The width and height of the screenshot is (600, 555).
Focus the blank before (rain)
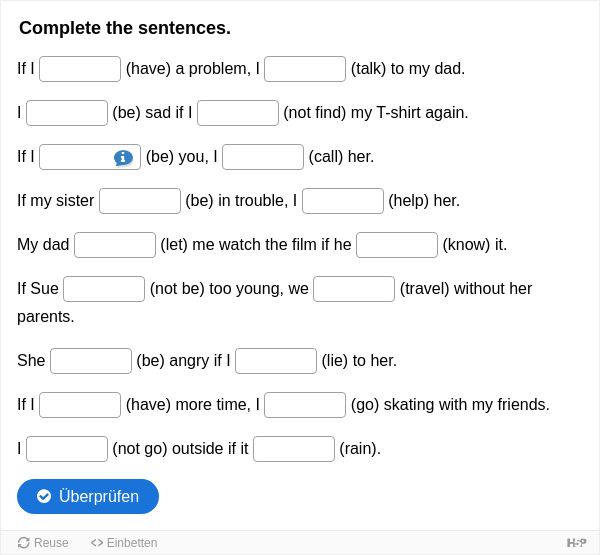[294, 449]
